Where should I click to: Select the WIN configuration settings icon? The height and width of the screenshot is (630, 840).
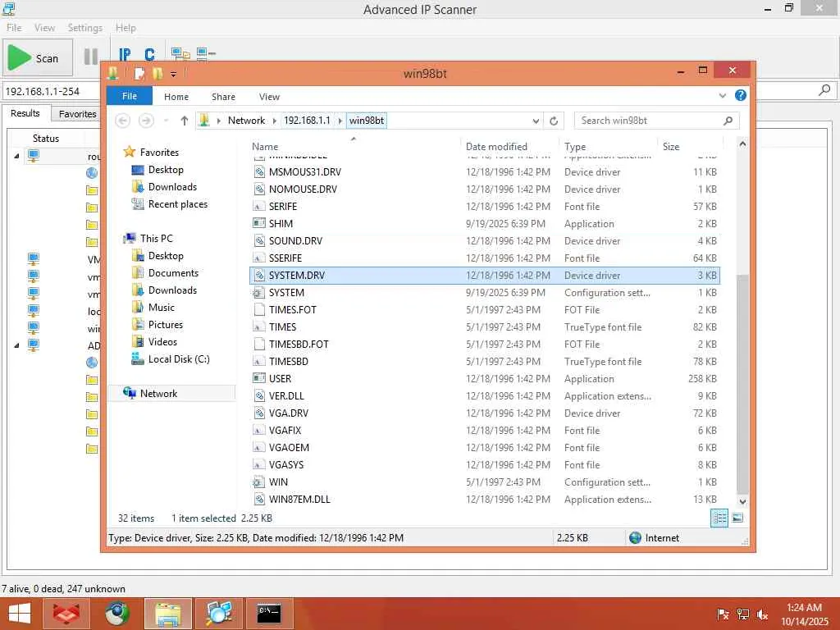pos(259,482)
